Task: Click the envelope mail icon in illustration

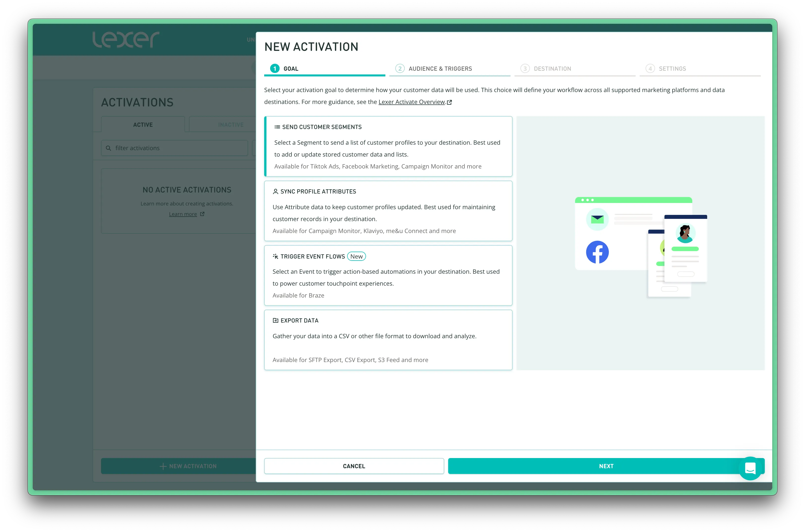Action: tap(597, 219)
